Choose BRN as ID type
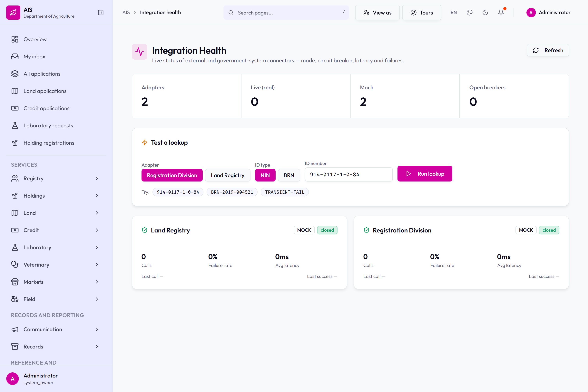 coord(289,175)
